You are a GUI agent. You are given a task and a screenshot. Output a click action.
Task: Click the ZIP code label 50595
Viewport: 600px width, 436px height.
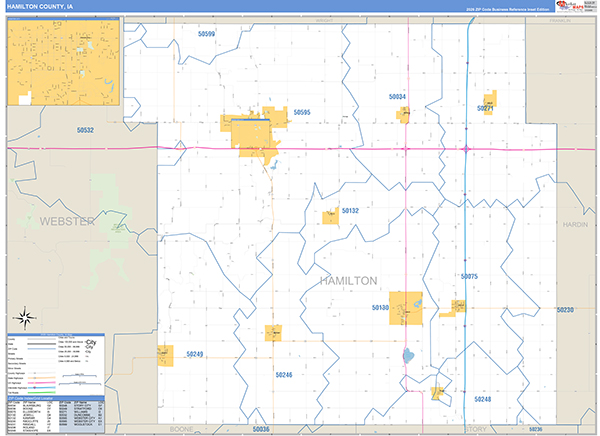(x=302, y=112)
